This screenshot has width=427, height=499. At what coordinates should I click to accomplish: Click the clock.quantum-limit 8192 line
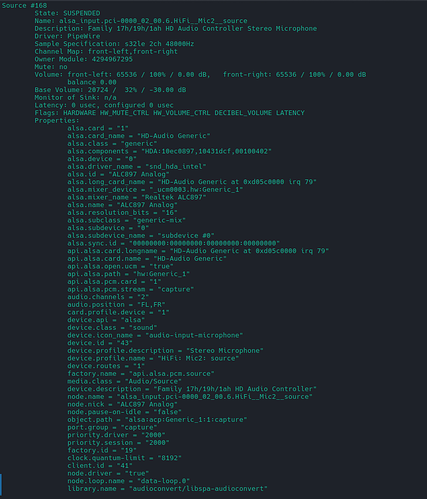(x=125, y=458)
